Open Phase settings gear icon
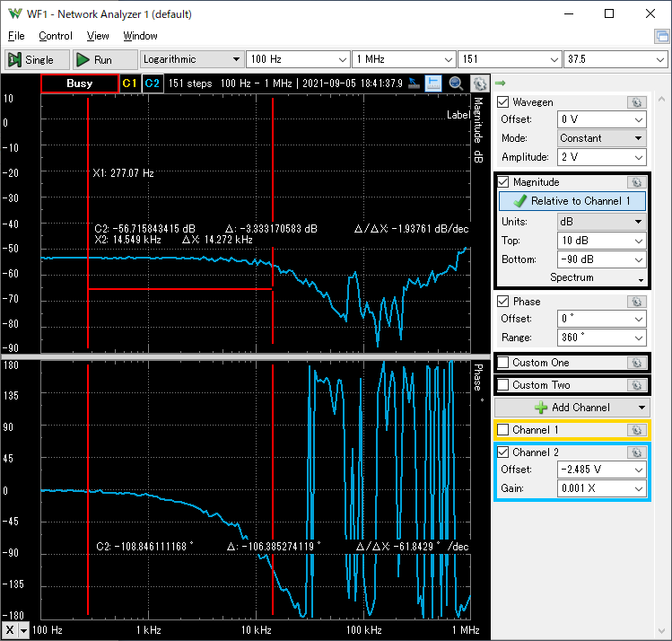This screenshot has width=672, height=641. coord(637,302)
